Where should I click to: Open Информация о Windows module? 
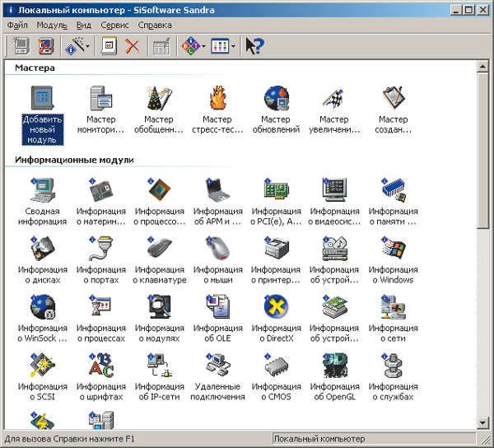[x=394, y=260]
